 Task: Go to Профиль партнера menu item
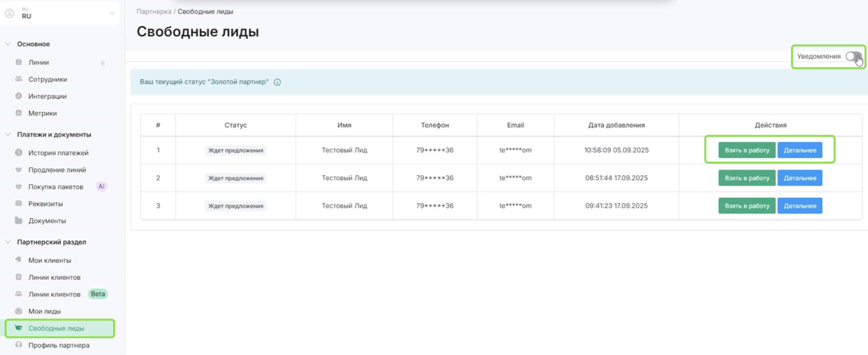click(x=59, y=345)
